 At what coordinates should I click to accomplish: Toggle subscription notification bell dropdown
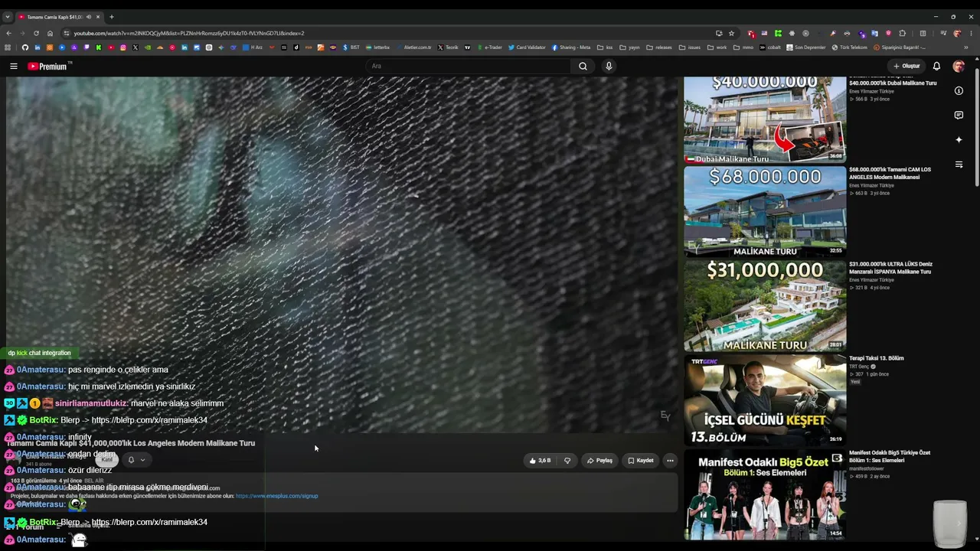[x=136, y=460]
